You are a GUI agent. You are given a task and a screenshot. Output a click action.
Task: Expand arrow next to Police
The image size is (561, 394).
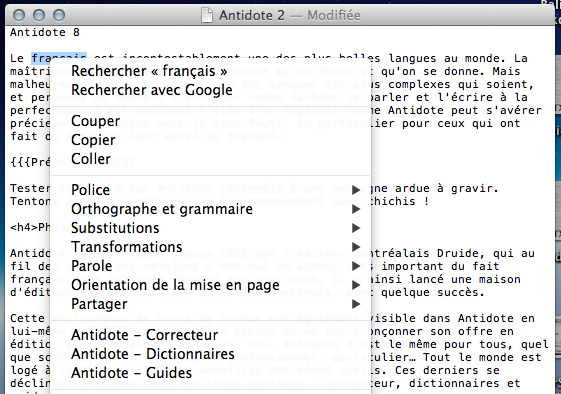click(x=356, y=190)
